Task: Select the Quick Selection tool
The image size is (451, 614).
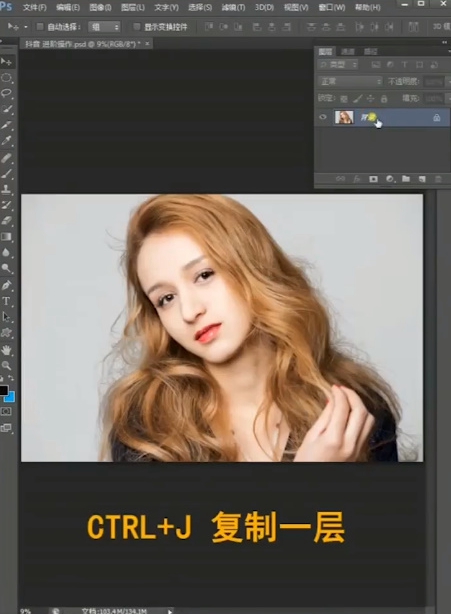Action: (7, 109)
